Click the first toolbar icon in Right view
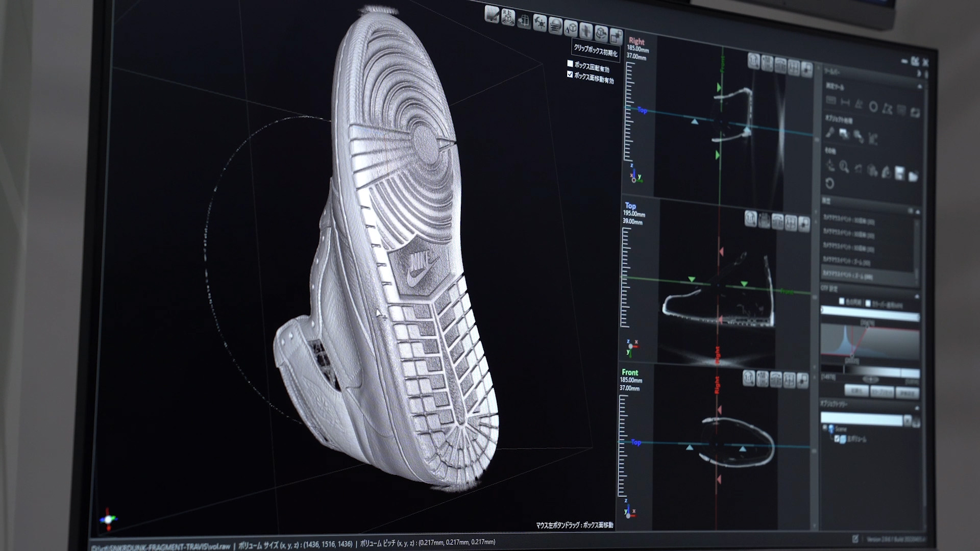The width and height of the screenshot is (980, 551). [x=754, y=61]
